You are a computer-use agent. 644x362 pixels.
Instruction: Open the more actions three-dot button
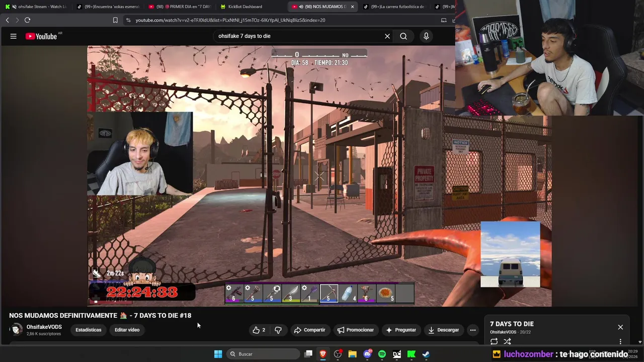(472, 330)
